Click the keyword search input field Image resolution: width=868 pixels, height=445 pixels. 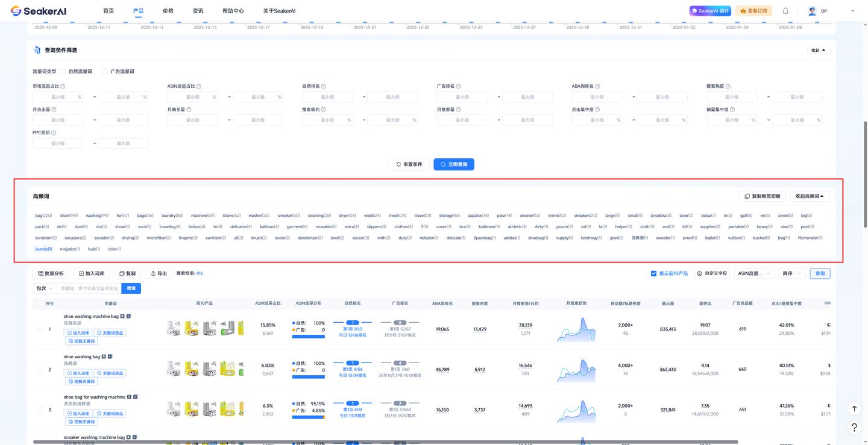[x=88, y=288]
